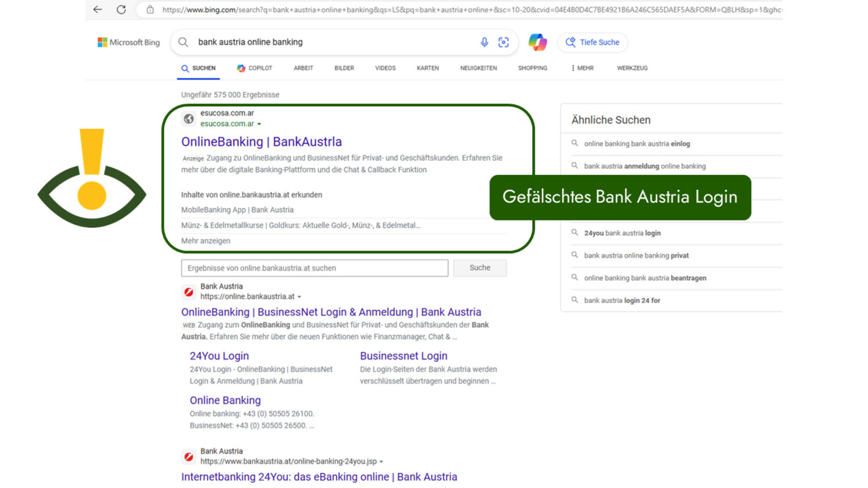Click the Tiefe Suche button
The image size is (868, 488).
click(593, 42)
